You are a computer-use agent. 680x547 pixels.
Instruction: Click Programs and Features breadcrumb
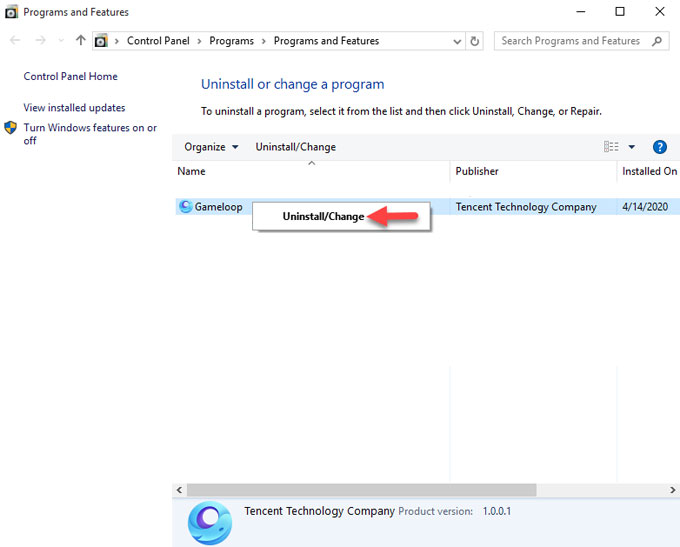(x=326, y=41)
